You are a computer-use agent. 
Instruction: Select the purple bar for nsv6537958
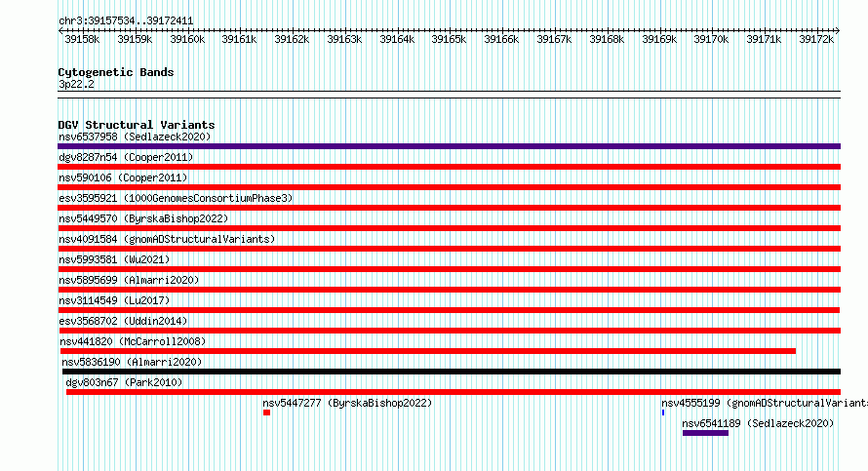coord(449,146)
